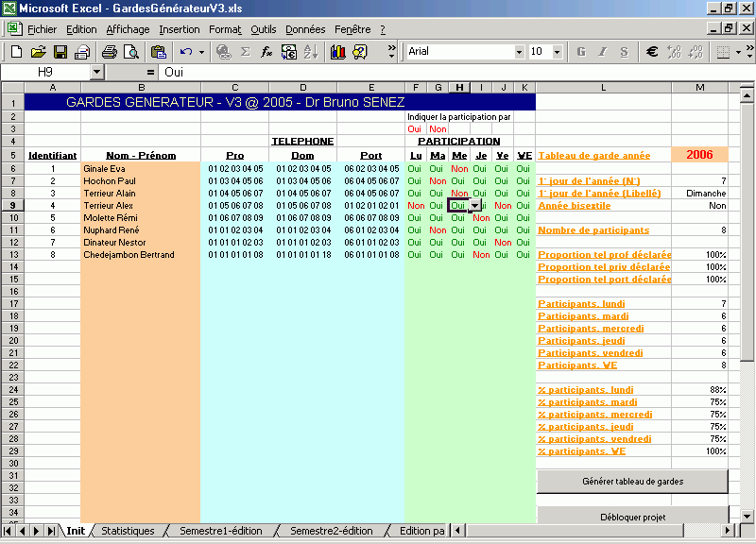Click the Paste clipboard icon

pos(158,52)
